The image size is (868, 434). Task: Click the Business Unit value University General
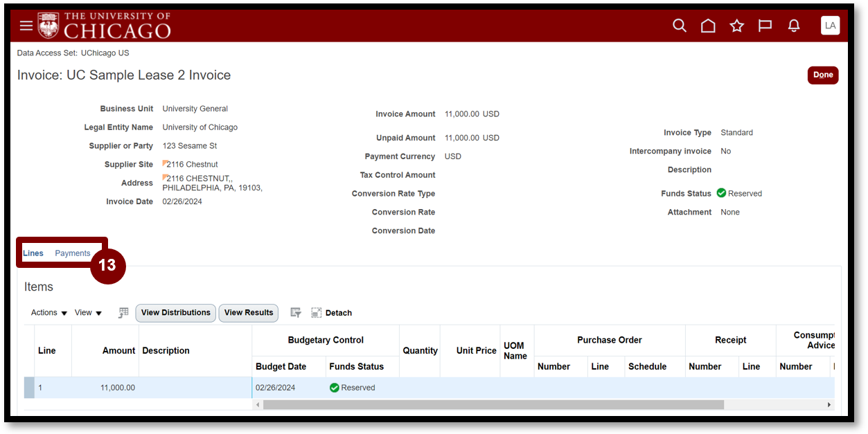pyautogui.click(x=195, y=109)
